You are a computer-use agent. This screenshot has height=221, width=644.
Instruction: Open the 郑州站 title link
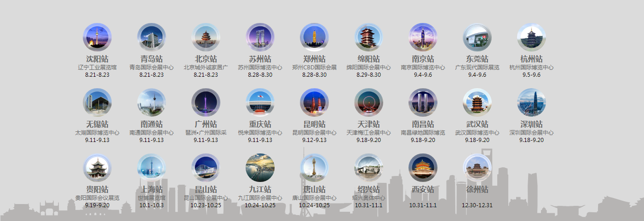coord(314,59)
